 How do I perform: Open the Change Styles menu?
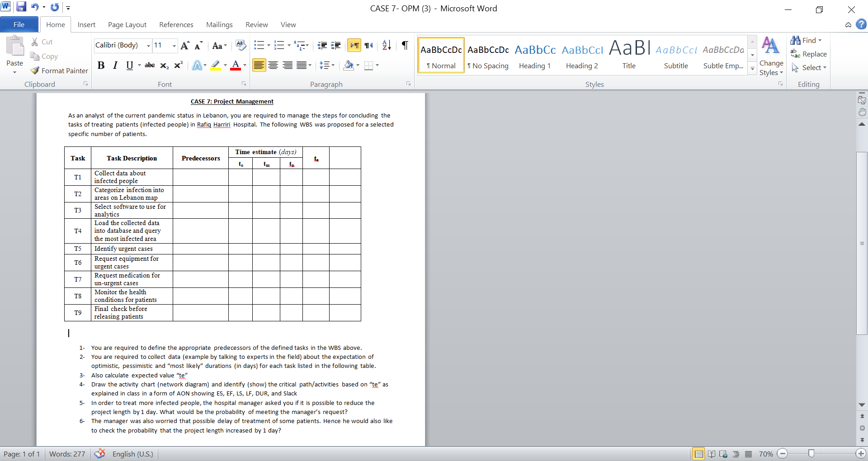771,59
